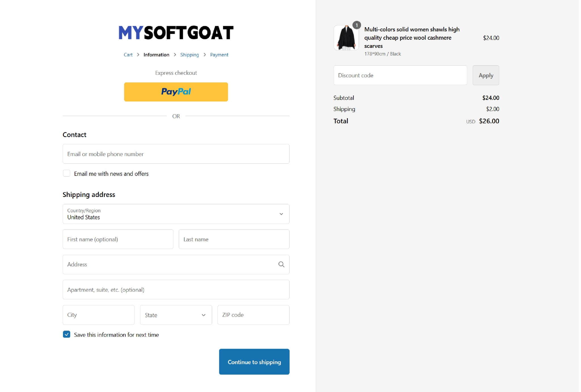Expand the State dropdown
The height and width of the screenshot is (392, 581).
click(x=176, y=315)
